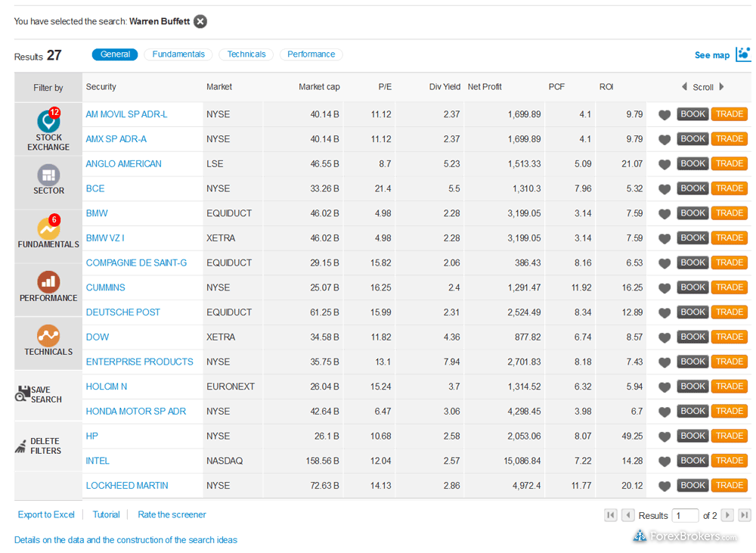Click BOOK for AM MOVIL SP ADR-L
The width and height of the screenshot is (756, 553).
coord(692,114)
